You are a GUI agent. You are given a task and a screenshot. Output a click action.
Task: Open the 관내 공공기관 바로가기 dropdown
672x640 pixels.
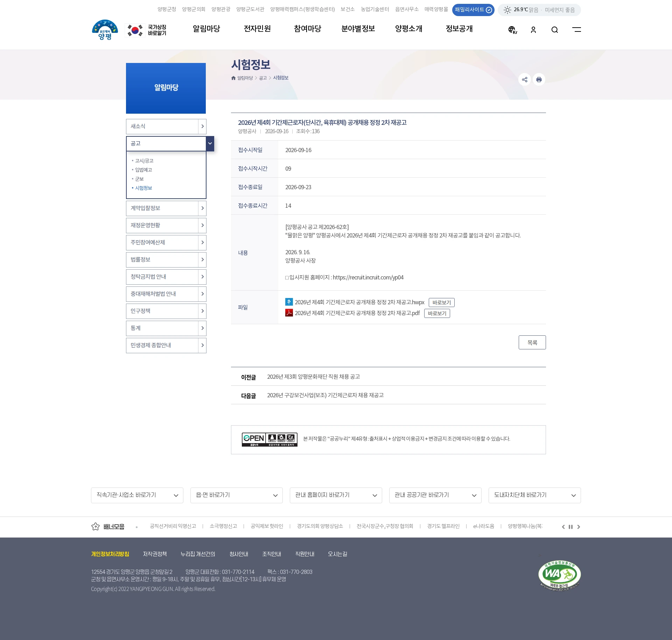tap(435, 495)
